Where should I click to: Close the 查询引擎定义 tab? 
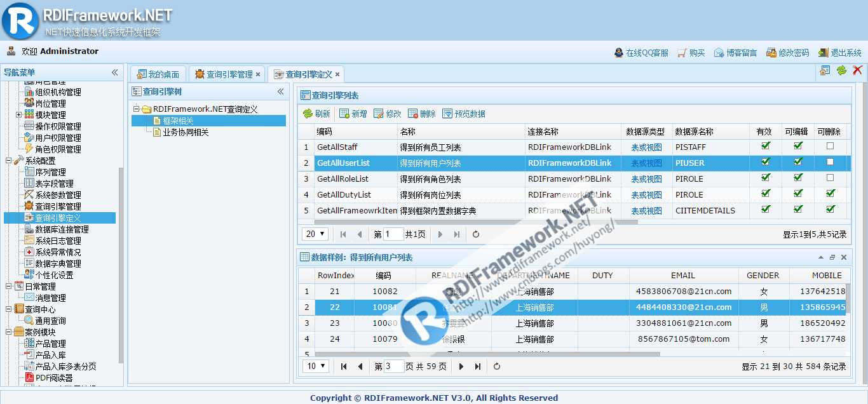click(x=337, y=74)
